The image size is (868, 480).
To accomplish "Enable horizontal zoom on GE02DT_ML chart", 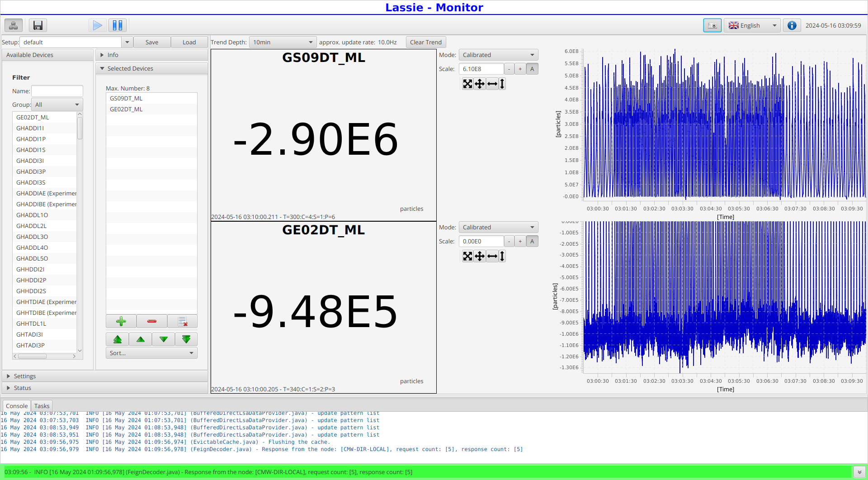I will pos(492,256).
